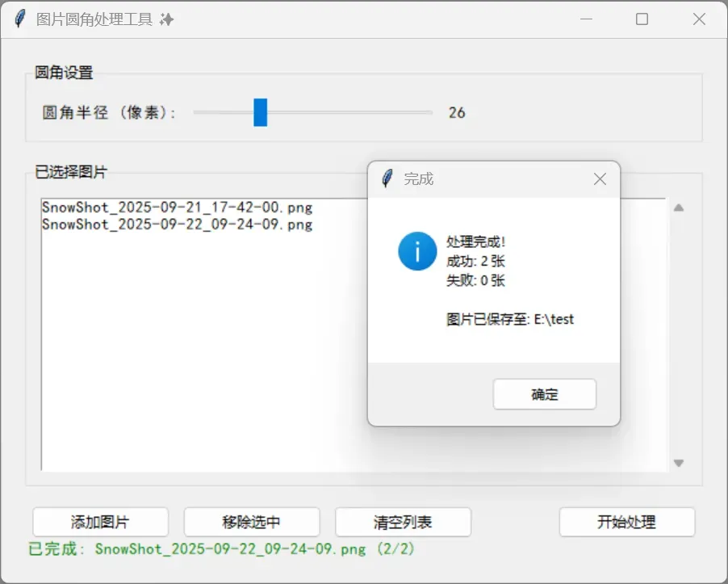Viewport: 728px width, 584px height.
Task: Select SnowShot_2025-09-21_17-42-00.png in the list
Action: (177, 208)
